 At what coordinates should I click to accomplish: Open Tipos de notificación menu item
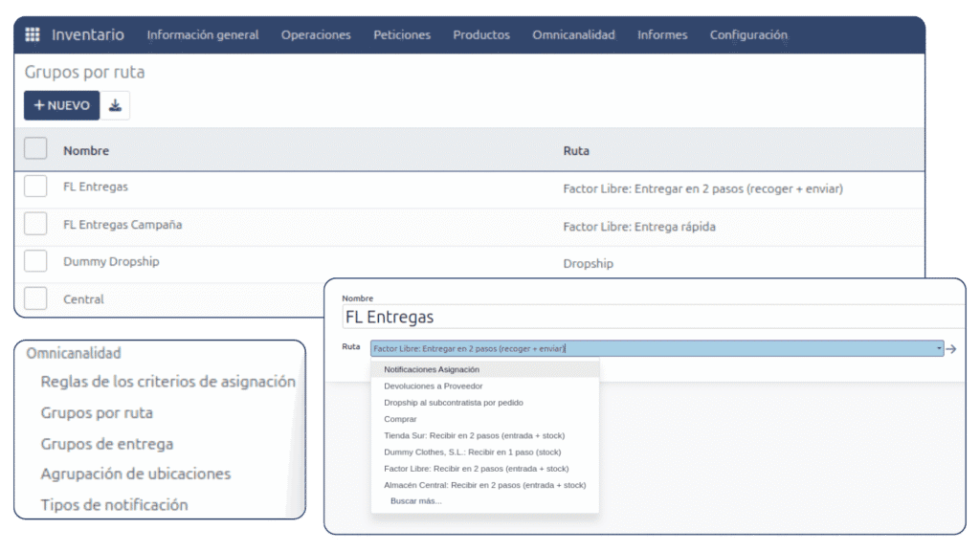point(114,505)
